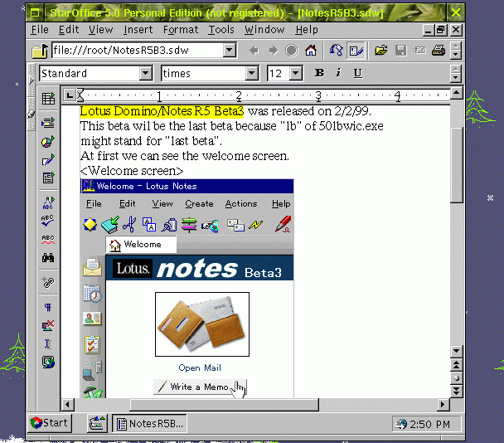The image size is (504, 443).
Task: Open the Tools menu
Action: tap(221, 30)
